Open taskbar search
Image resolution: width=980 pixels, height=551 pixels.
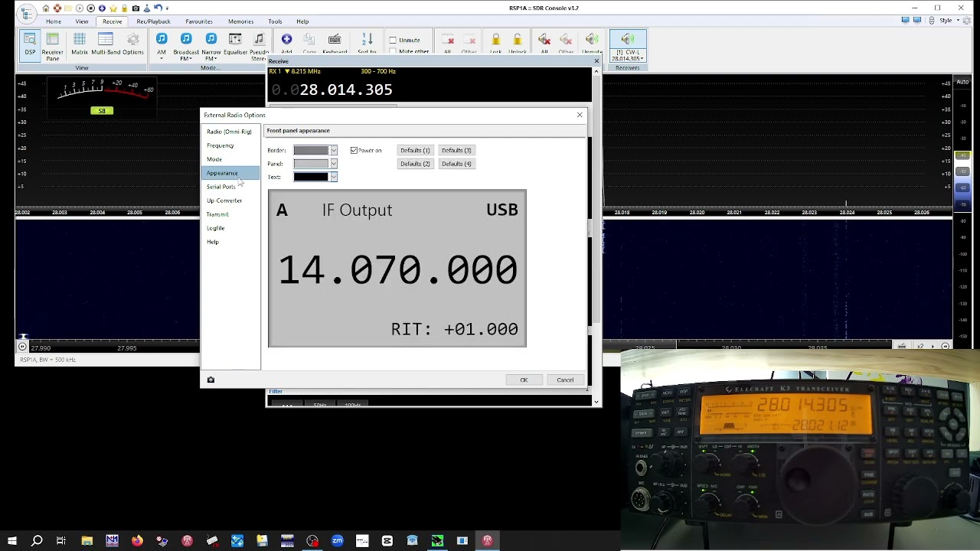tap(37, 541)
